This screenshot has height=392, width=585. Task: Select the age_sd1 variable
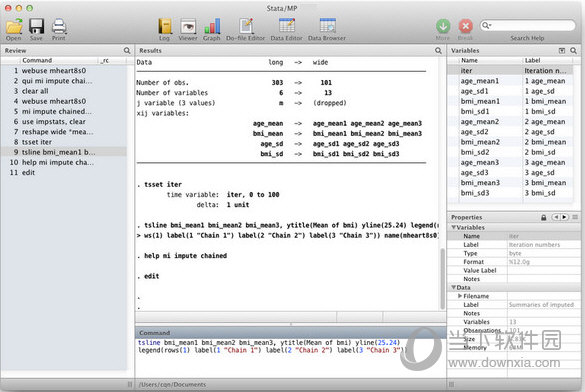click(511, 91)
